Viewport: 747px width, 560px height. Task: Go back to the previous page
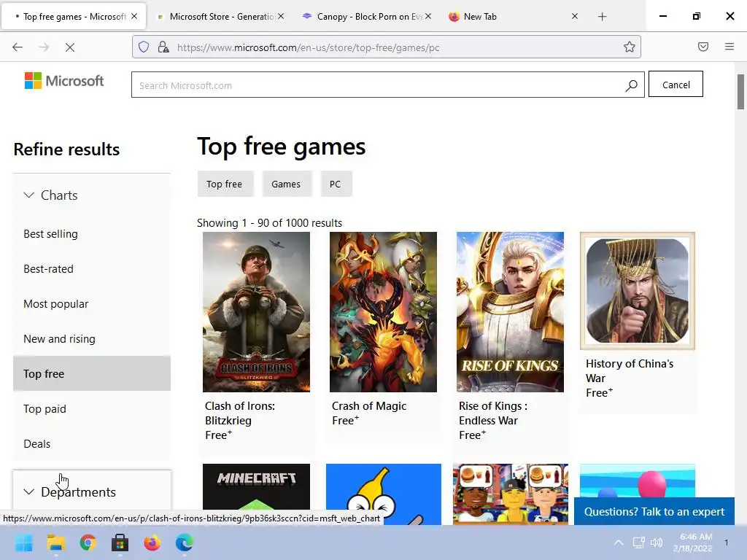(x=18, y=47)
